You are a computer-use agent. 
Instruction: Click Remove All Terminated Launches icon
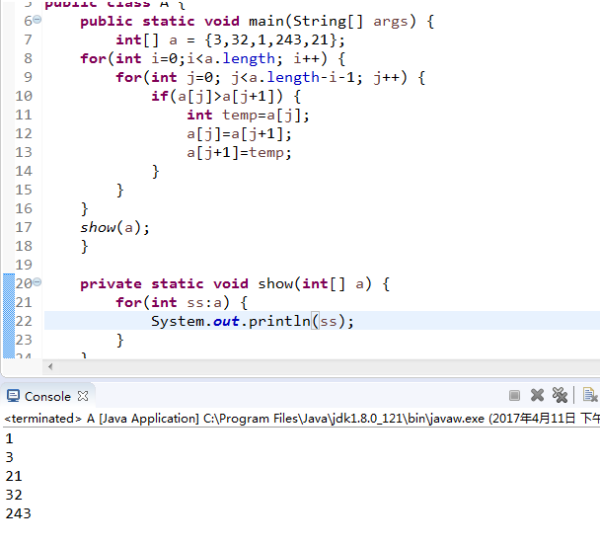(x=560, y=395)
